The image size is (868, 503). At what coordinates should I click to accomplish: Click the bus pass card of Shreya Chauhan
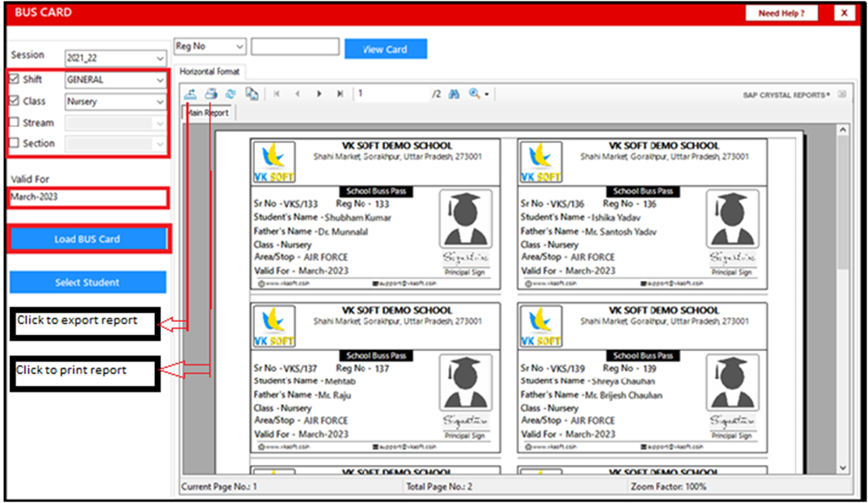[643, 377]
